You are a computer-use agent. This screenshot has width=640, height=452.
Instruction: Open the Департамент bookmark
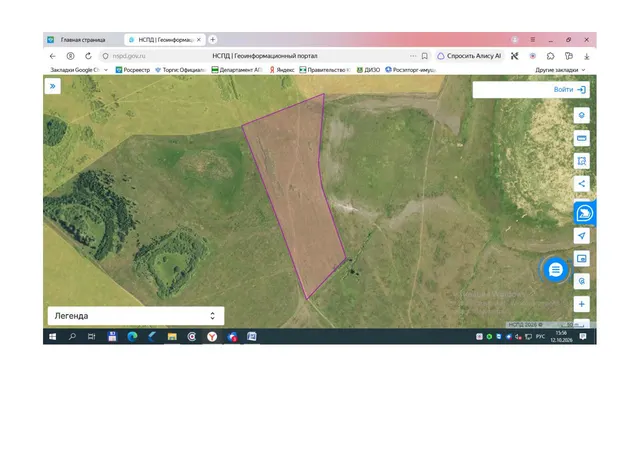coord(237,70)
